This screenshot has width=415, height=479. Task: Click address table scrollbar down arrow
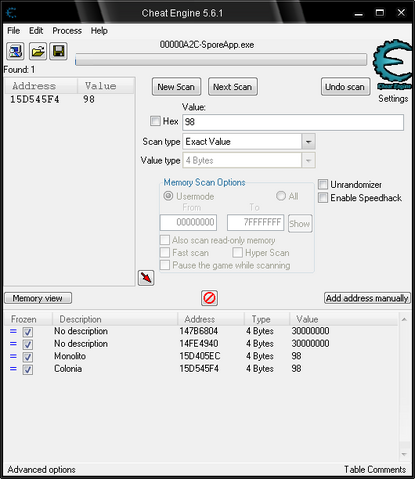click(x=404, y=455)
